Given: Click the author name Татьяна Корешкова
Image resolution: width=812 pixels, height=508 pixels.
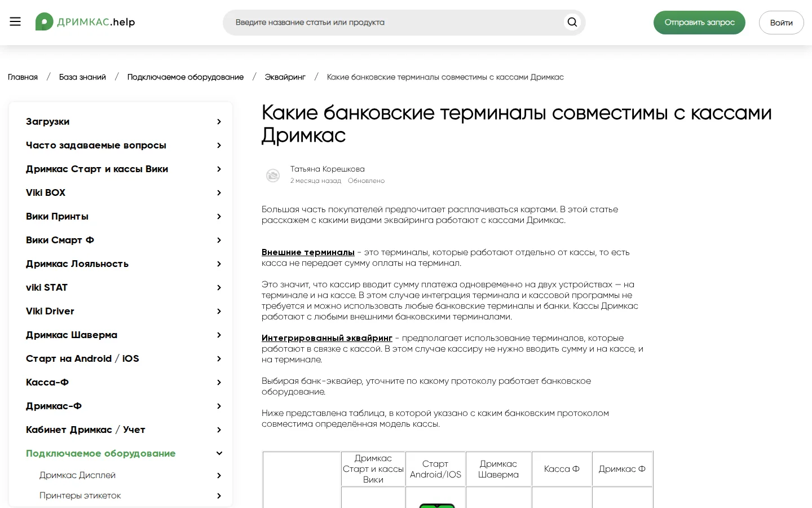Looking at the screenshot, I should click(328, 169).
